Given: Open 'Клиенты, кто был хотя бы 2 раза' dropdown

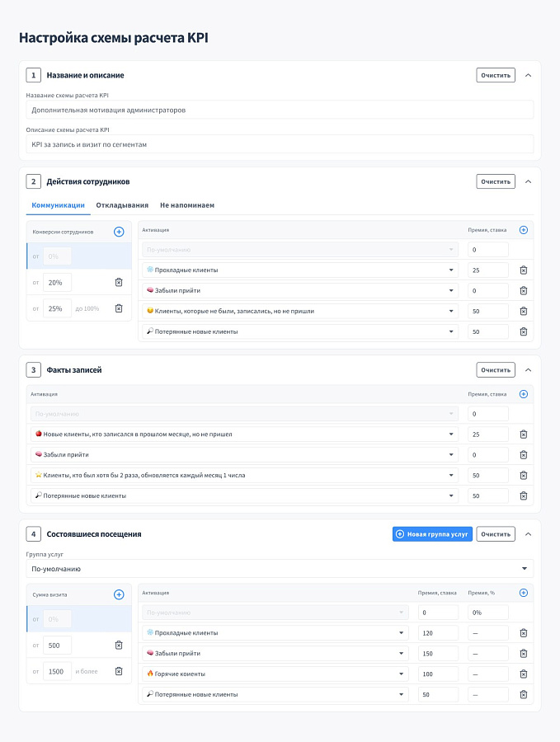Looking at the screenshot, I should 244,476.
